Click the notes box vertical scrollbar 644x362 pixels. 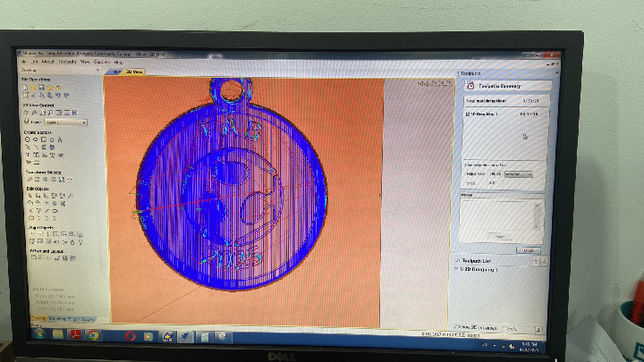point(537,216)
